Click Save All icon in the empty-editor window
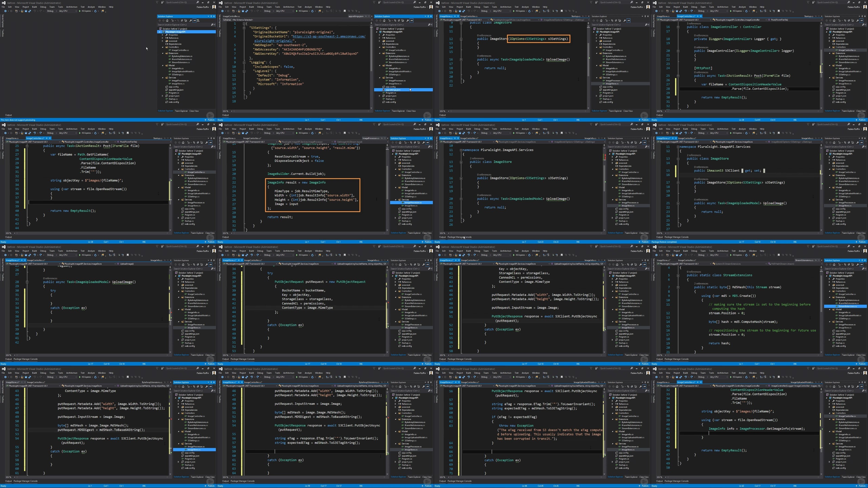Screen dimensions: 868x488 tap(30, 11)
